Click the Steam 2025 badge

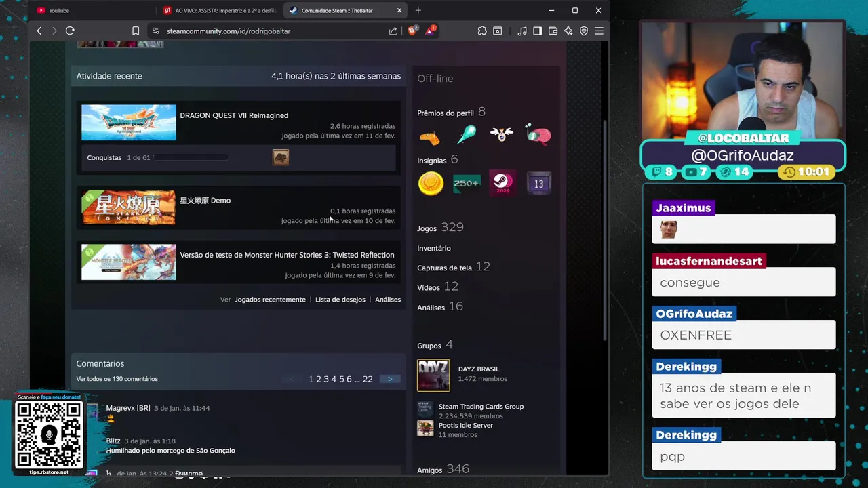point(502,182)
